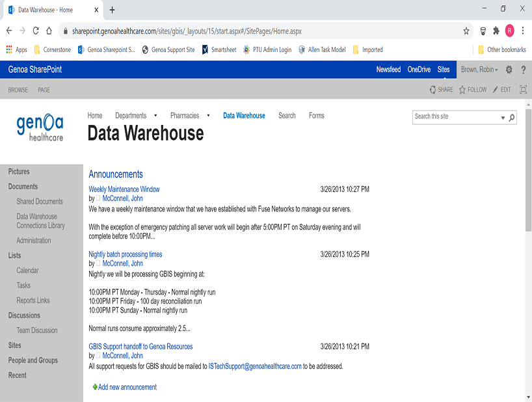Screen dimensions: 532x402
Task: Click the Share icon in ribbon
Action: point(433,90)
